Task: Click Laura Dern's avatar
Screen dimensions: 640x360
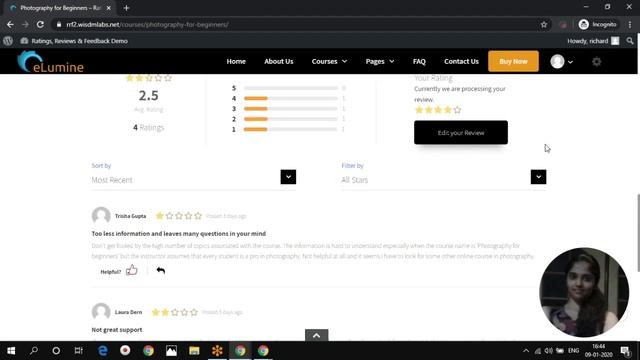Action: (101, 312)
